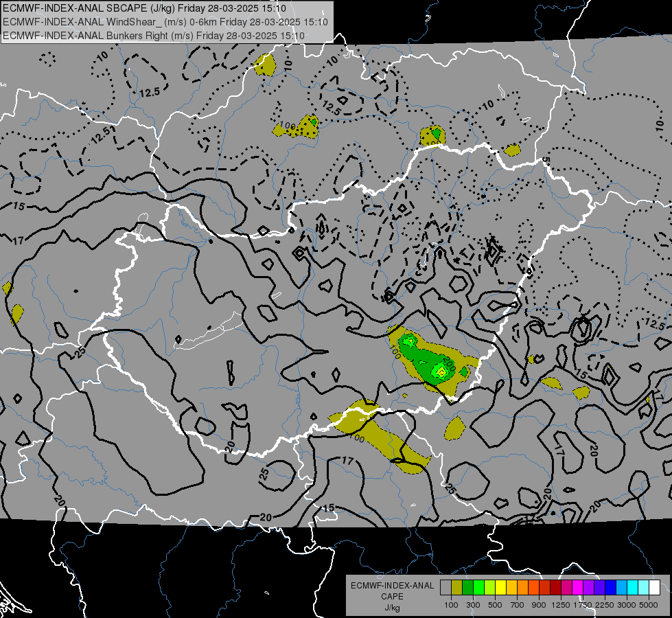Click the legend value 2250

point(605,605)
